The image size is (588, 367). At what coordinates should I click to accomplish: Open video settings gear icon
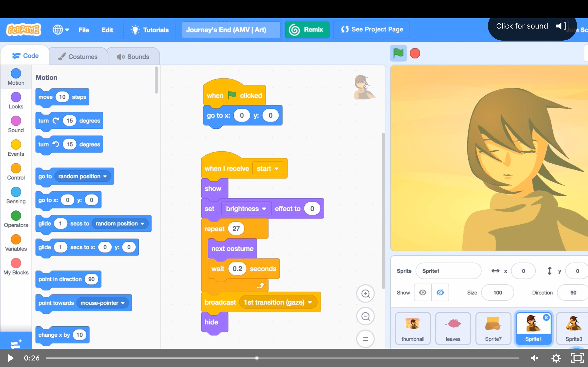[556, 358]
